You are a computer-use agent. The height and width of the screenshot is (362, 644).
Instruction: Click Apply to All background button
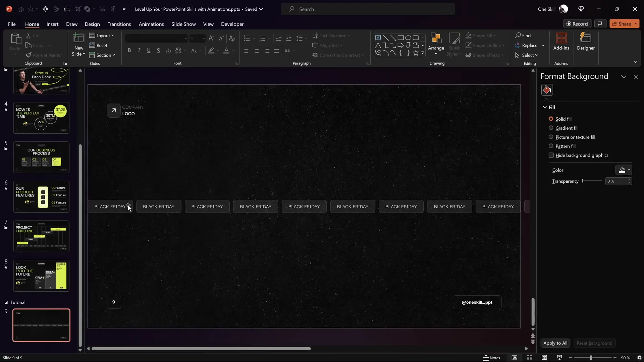pos(555,343)
